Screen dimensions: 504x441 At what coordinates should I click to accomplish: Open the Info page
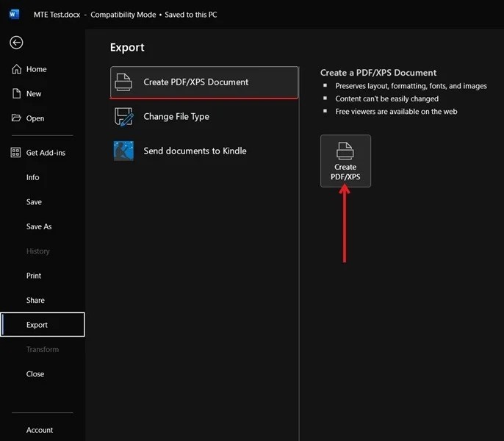coord(33,177)
